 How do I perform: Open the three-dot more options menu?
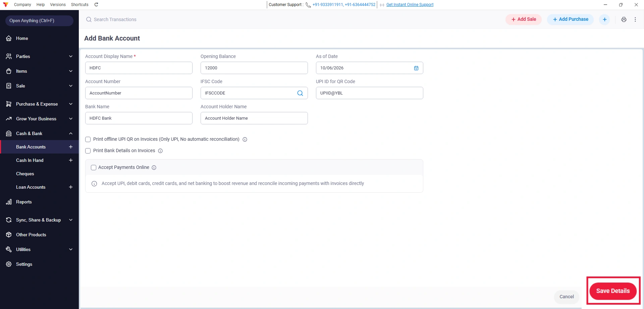pos(635,19)
